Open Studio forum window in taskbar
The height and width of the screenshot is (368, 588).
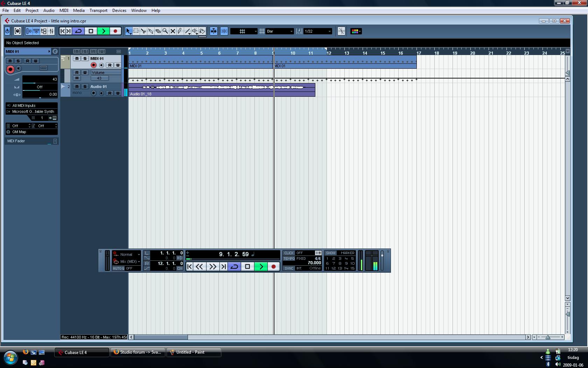138,352
